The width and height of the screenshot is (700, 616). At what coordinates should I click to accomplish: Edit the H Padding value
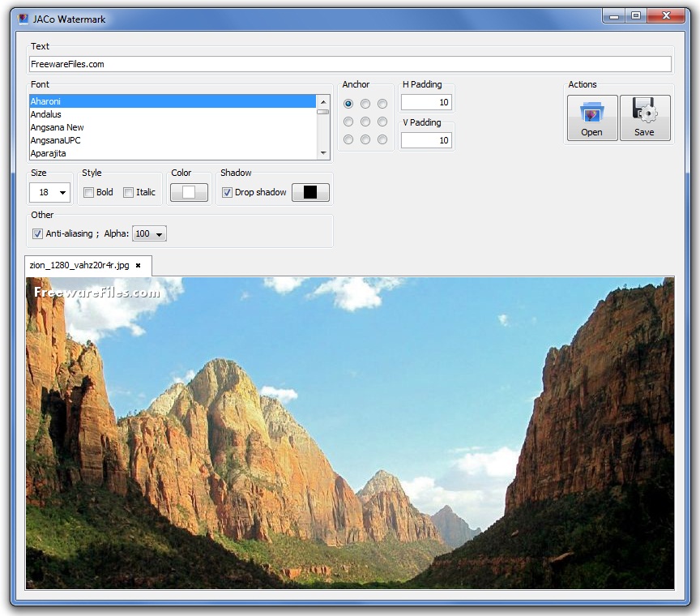click(426, 101)
